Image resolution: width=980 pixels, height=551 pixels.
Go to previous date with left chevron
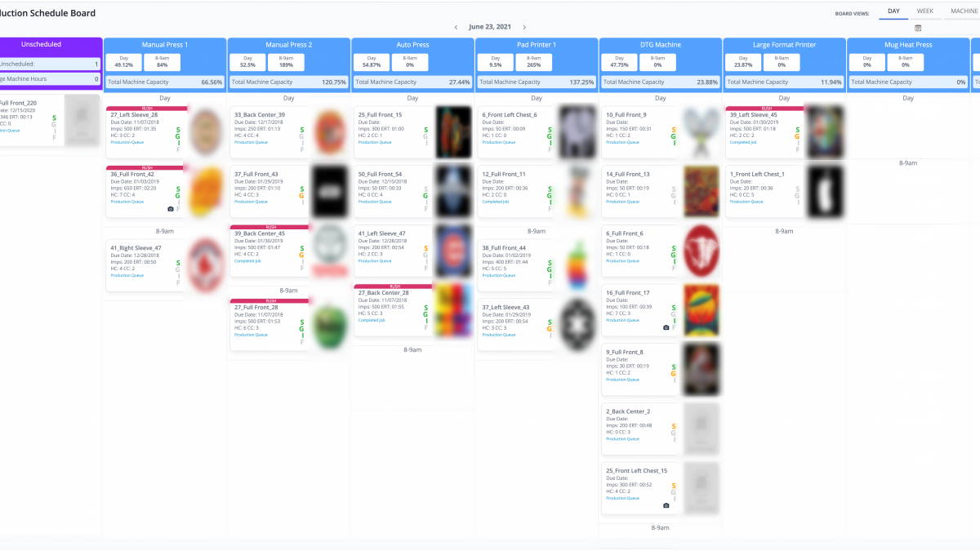click(x=456, y=27)
